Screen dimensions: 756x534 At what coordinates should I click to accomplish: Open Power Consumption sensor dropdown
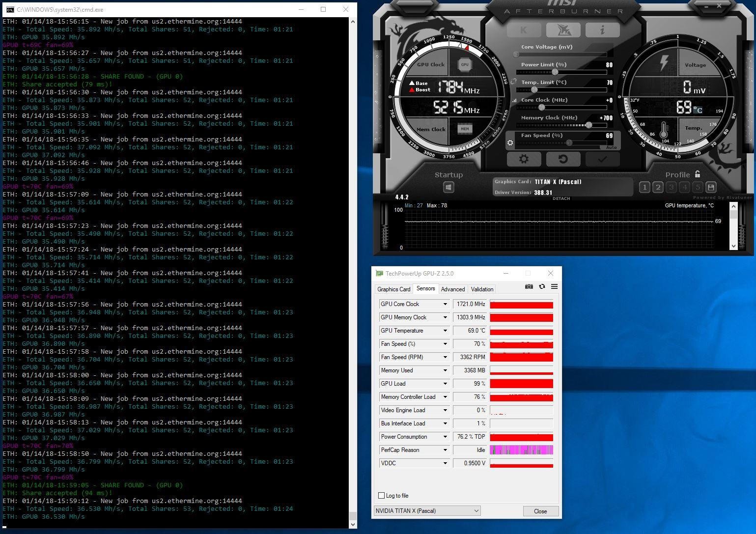(x=445, y=437)
